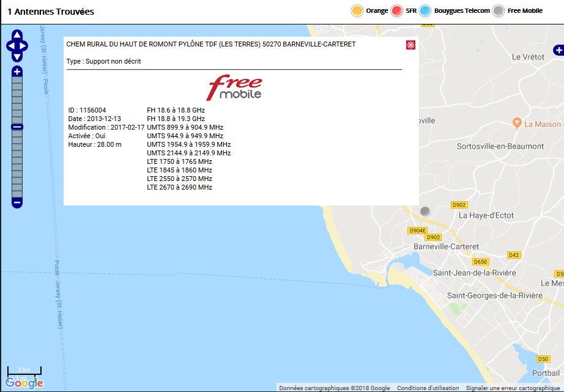Open Conditions d'utilisation link
This screenshot has width=564, height=392.
[428, 388]
